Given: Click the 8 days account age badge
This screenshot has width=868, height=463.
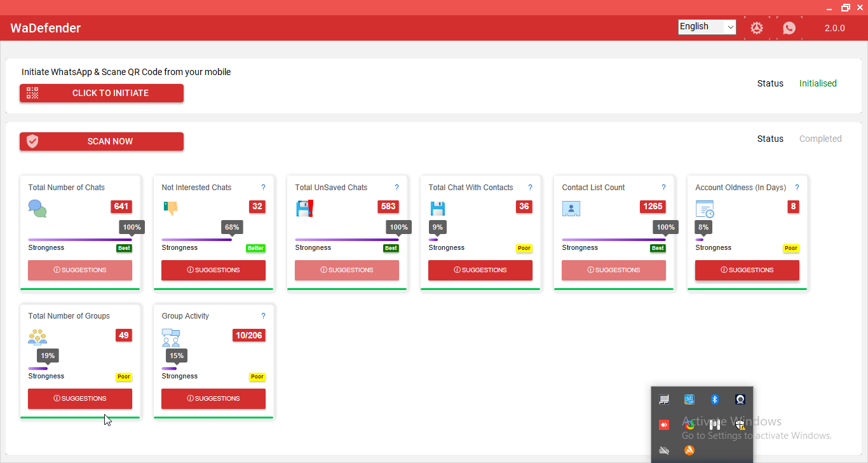Looking at the screenshot, I should 794,207.
